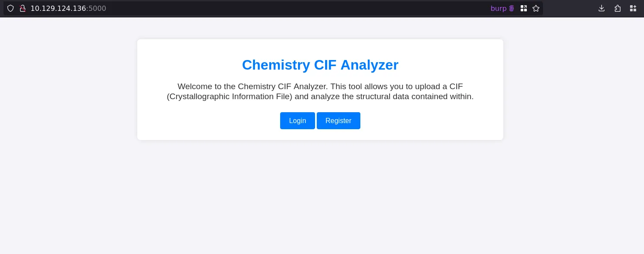This screenshot has height=254, width=644.
Task: Click the word "Welcome" in the description
Action: (x=195, y=86)
